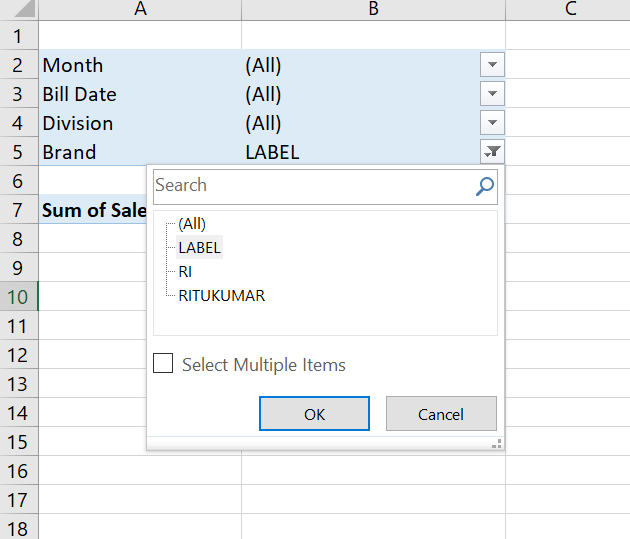
Task: Select RITUKUMAR from the list
Action: point(221,296)
